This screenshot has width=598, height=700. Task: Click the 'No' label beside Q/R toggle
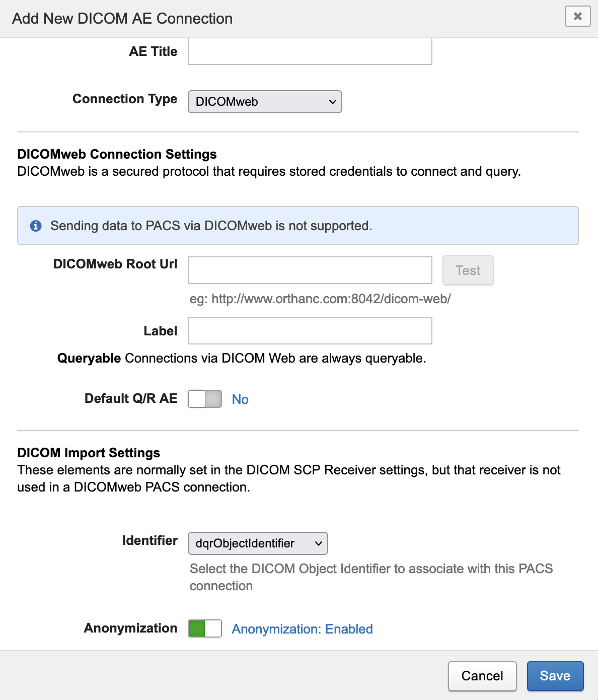tap(240, 399)
